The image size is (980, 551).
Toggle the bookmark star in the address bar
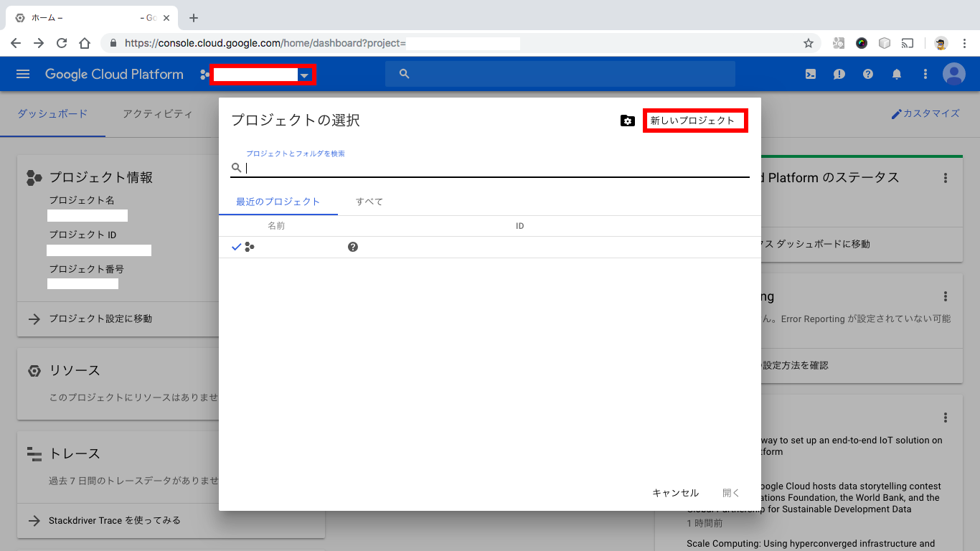[x=809, y=43]
